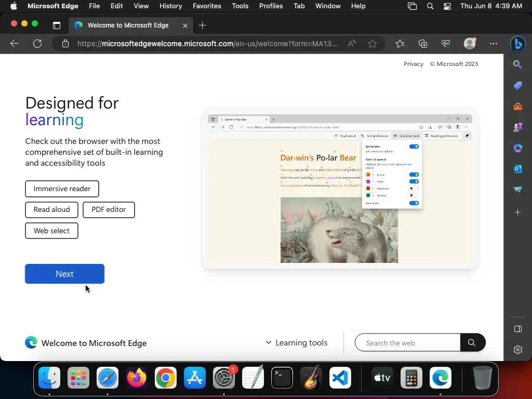Open the sidebar Search icon
Viewport: 532px width, 399px height.
click(x=517, y=64)
